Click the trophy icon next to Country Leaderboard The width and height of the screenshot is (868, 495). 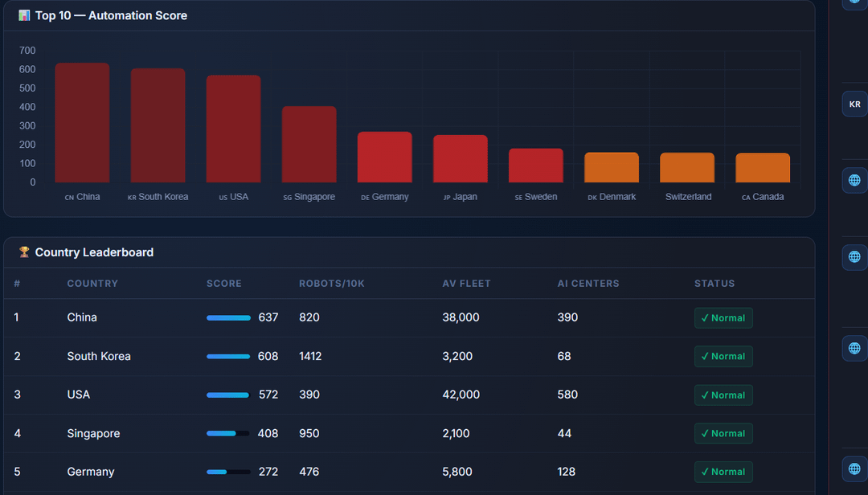click(24, 252)
